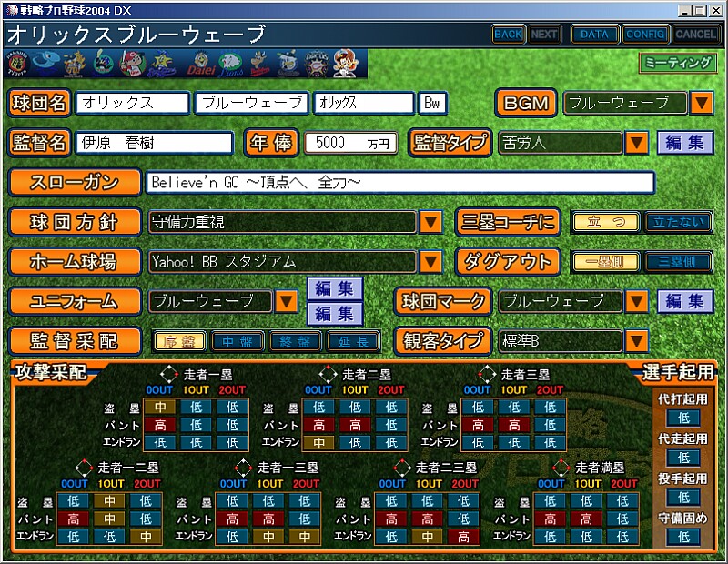
Task: Click the 監督名 field 伊原 春樹
Action: 154,143
